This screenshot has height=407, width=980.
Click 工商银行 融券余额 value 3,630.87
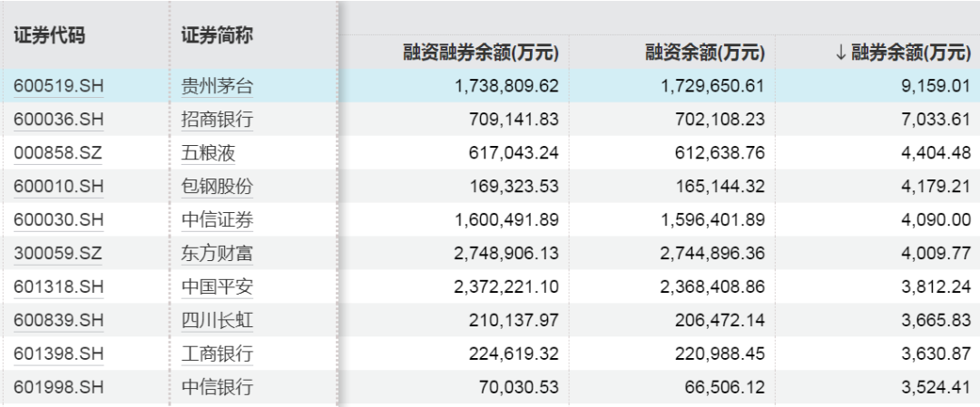(936, 354)
